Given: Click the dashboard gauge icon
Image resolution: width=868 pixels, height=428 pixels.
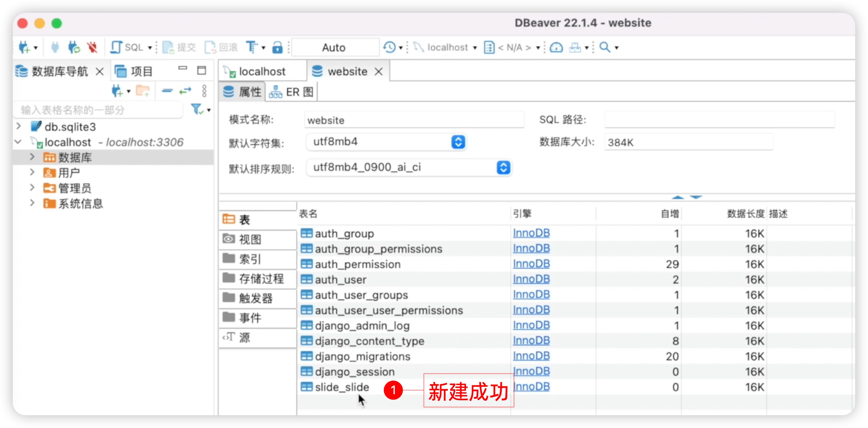Looking at the screenshot, I should pos(556,47).
